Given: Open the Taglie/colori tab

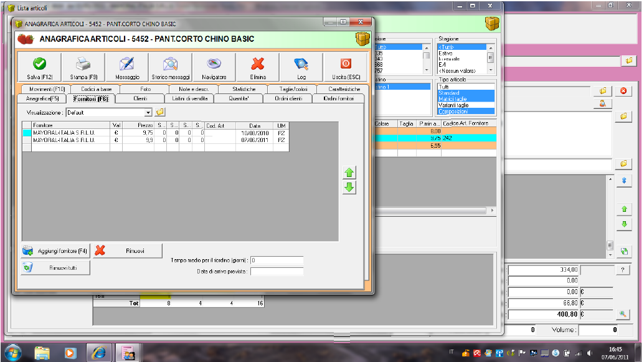Looking at the screenshot, I should 293,88.
